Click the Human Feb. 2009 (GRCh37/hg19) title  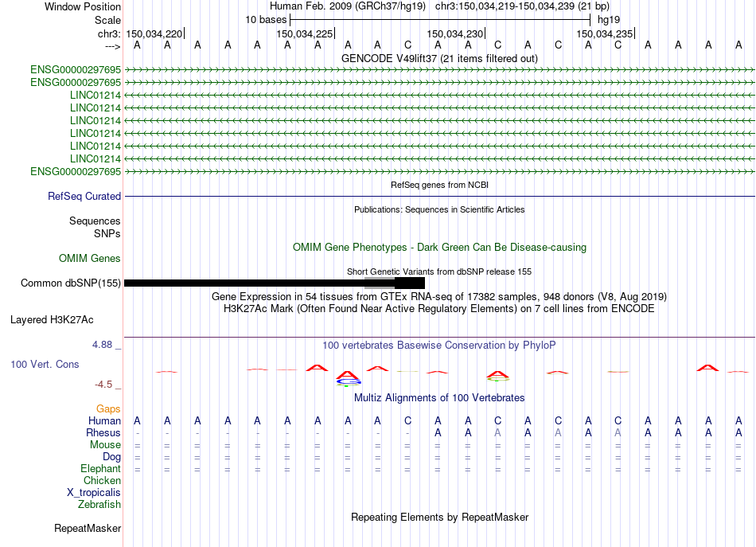[x=348, y=6]
